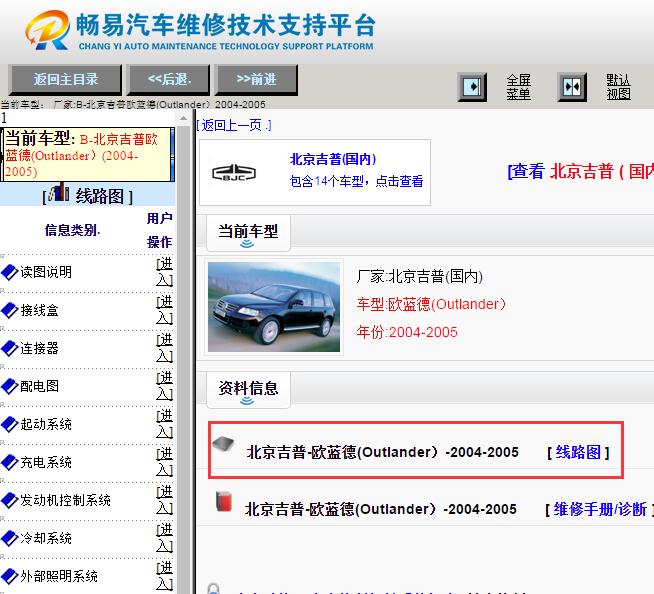654x594 pixels.
Task: Click 返回上一页 link
Action: coord(234,125)
